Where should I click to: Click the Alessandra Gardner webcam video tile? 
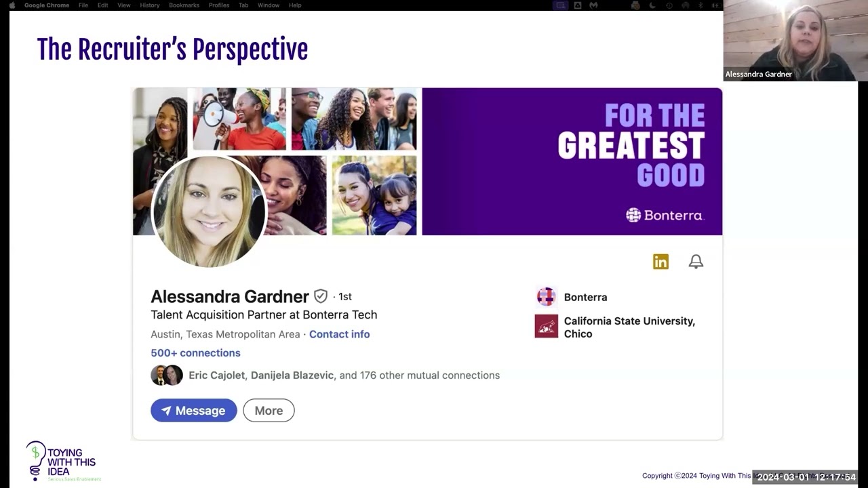coord(795,41)
